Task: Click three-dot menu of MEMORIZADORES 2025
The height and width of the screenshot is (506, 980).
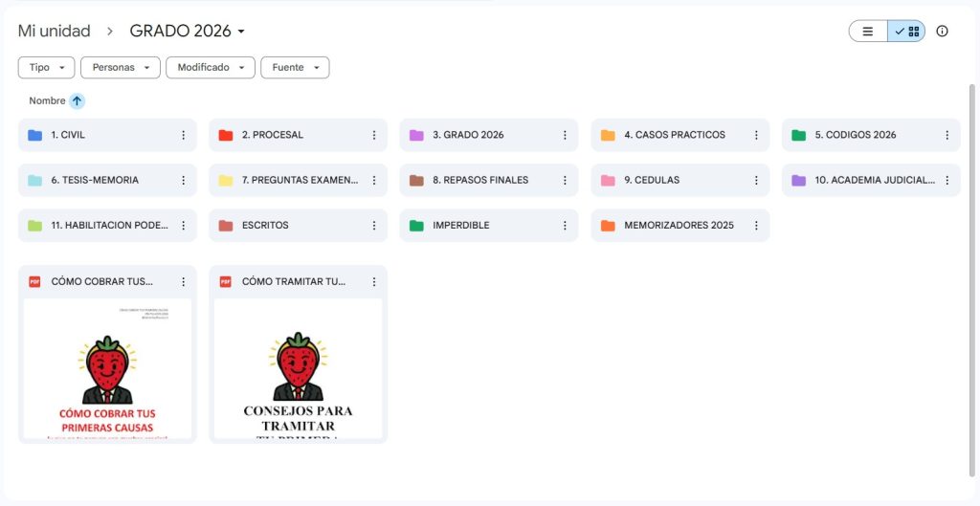Action: pos(756,226)
